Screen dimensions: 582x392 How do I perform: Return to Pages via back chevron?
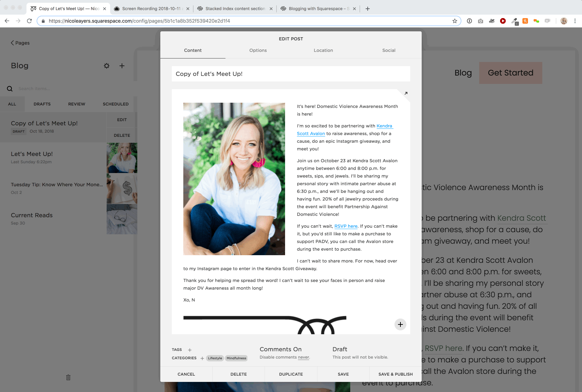(x=20, y=43)
